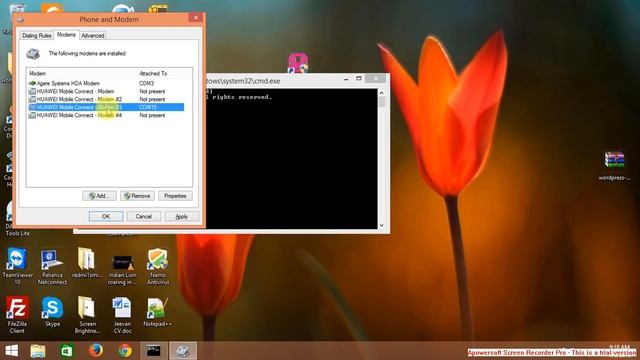Viewport: 640px width, 360px height.
Task: Select HUAWEI Mobile Connect - Modem #4 row
Action: pos(106,116)
